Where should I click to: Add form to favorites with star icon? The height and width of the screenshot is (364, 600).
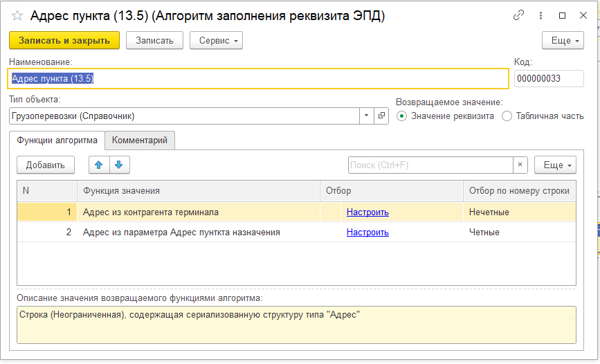tap(17, 16)
